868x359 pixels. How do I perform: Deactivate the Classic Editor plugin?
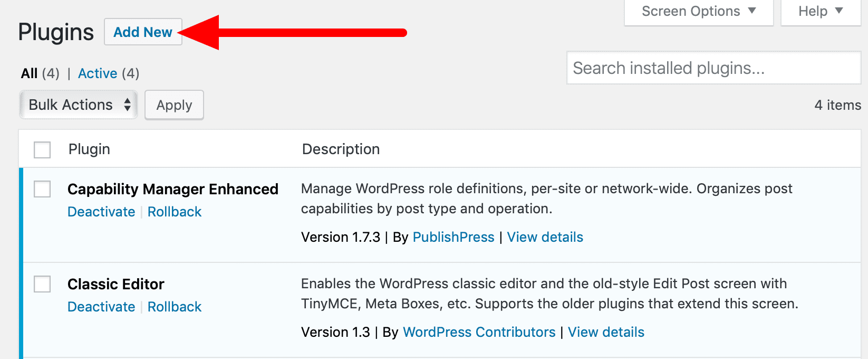coord(101,307)
